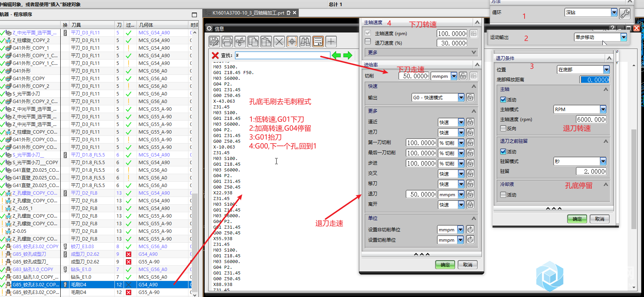This screenshot has width=644, height=297.
Task: Select the G85_铰孔E3.02_COP... 毛刷D4 G54_A90 operation
Action: pos(95,284)
